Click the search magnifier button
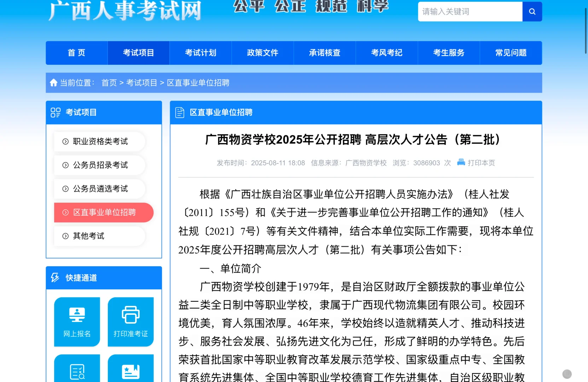Screen dimensions: 588x382 [x=532, y=12]
